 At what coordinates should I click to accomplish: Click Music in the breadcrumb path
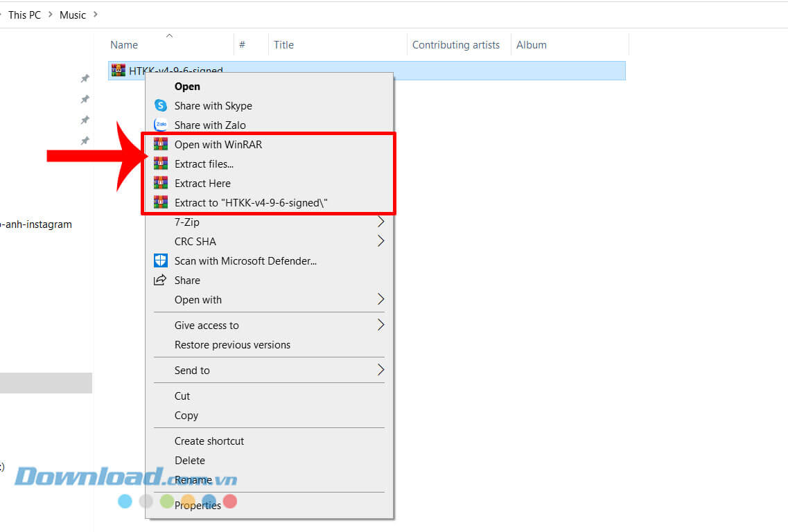point(73,15)
